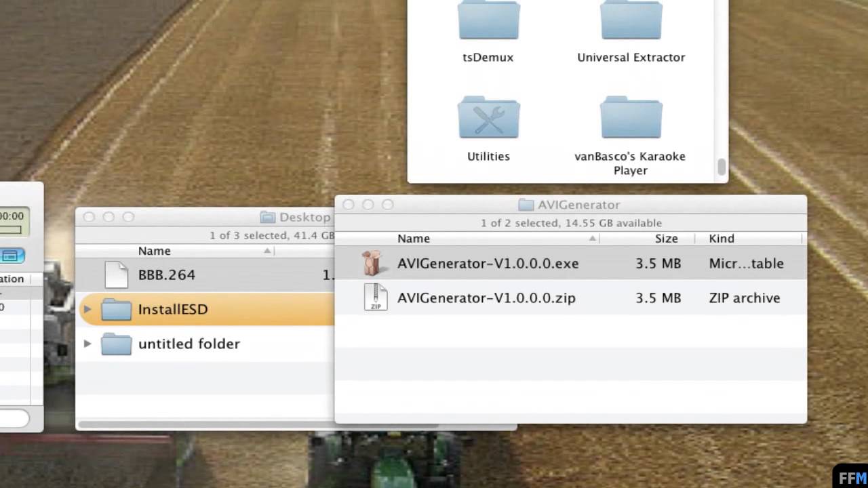Click the sort arrow in AVIGenerator Name header
Viewport: 868px width, 488px height.
point(593,239)
